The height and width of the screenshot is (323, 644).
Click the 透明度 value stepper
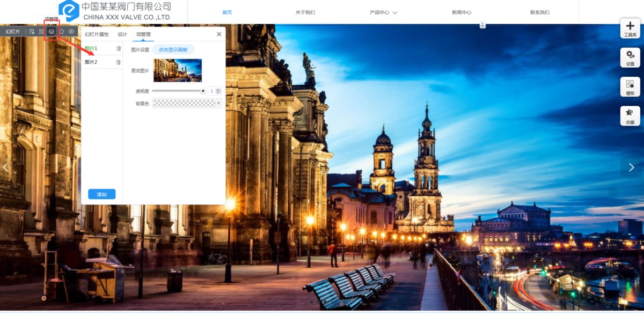(218, 91)
